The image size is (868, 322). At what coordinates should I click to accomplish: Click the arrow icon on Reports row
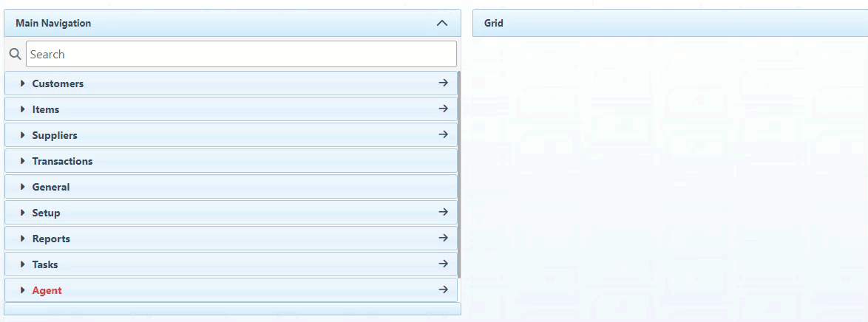click(443, 239)
